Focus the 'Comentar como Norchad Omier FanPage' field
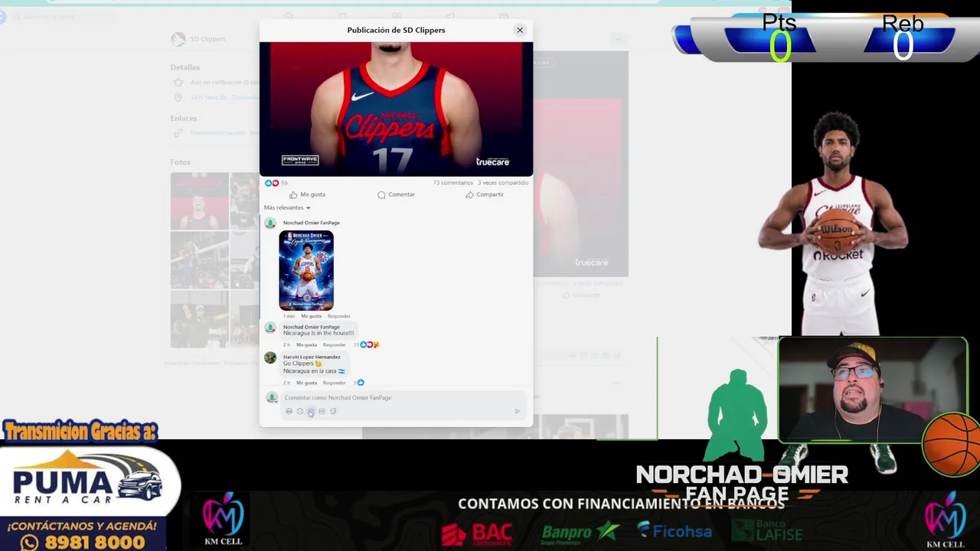Screen dimensions: 980x551 403,398
